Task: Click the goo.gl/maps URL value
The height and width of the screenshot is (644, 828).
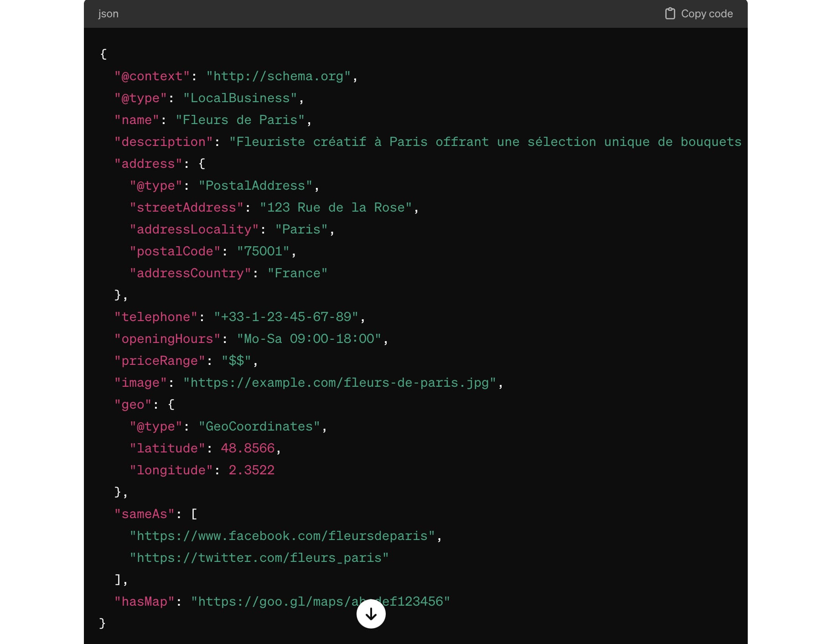Action: (x=320, y=602)
